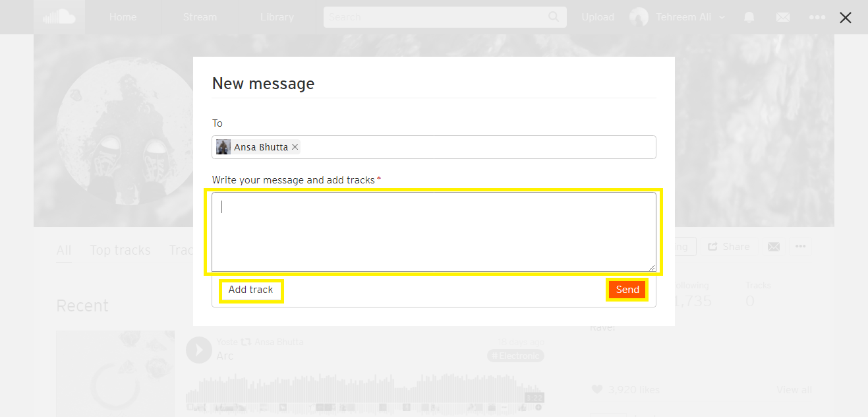Remove the Ansa Bhutta recipient chip
The image size is (868, 417).
tap(295, 147)
